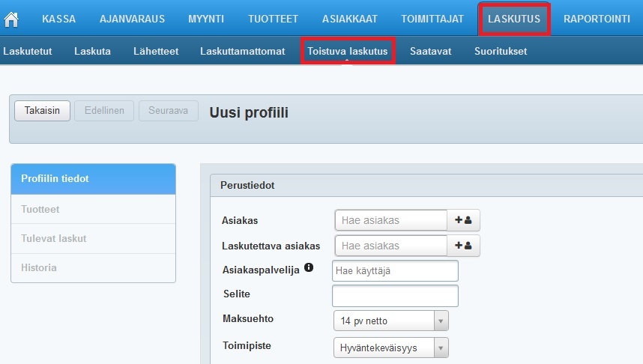Select the Laskuttamattomat subtab
This screenshot has height=364, width=643.
242,51
